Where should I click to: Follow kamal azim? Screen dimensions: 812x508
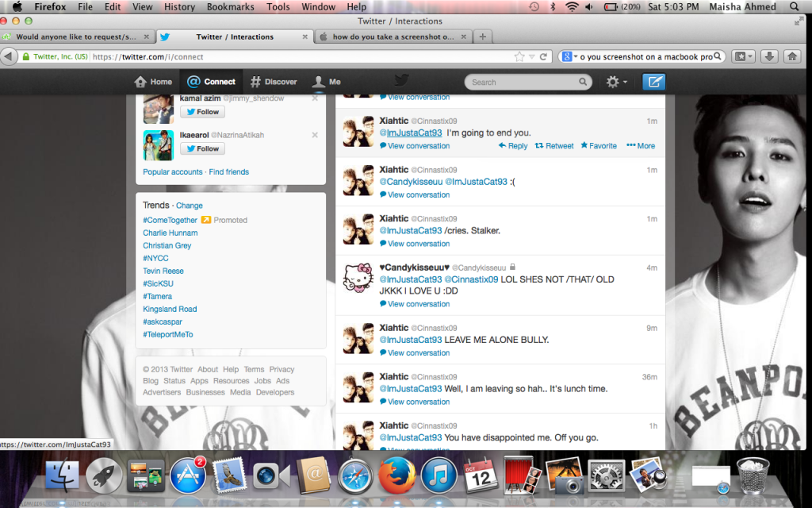(201, 111)
